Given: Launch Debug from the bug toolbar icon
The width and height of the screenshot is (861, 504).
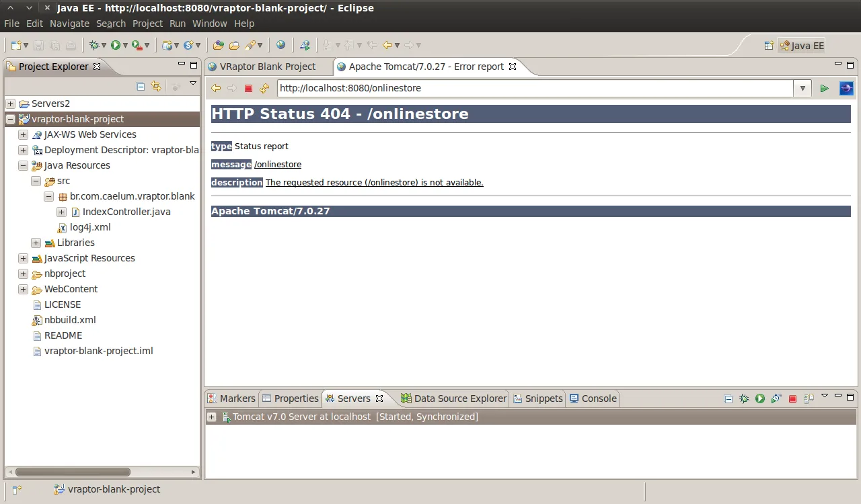Looking at the screenshot, I should pos(94,45).
